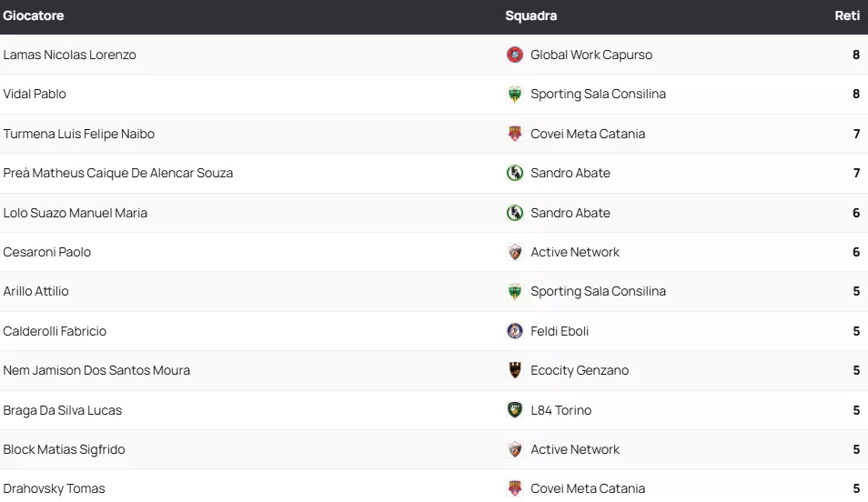Click the Global Work Capurso team logo

click(x=515, y=55)
